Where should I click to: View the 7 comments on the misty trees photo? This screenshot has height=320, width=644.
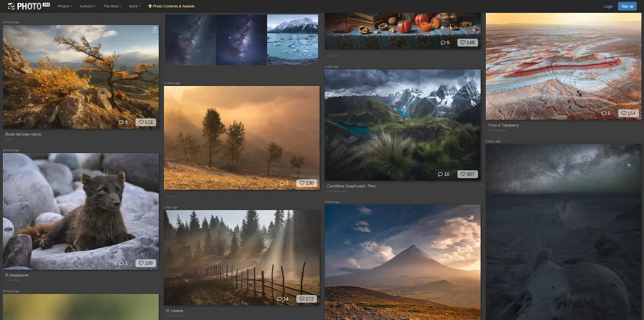pos(284,183)
